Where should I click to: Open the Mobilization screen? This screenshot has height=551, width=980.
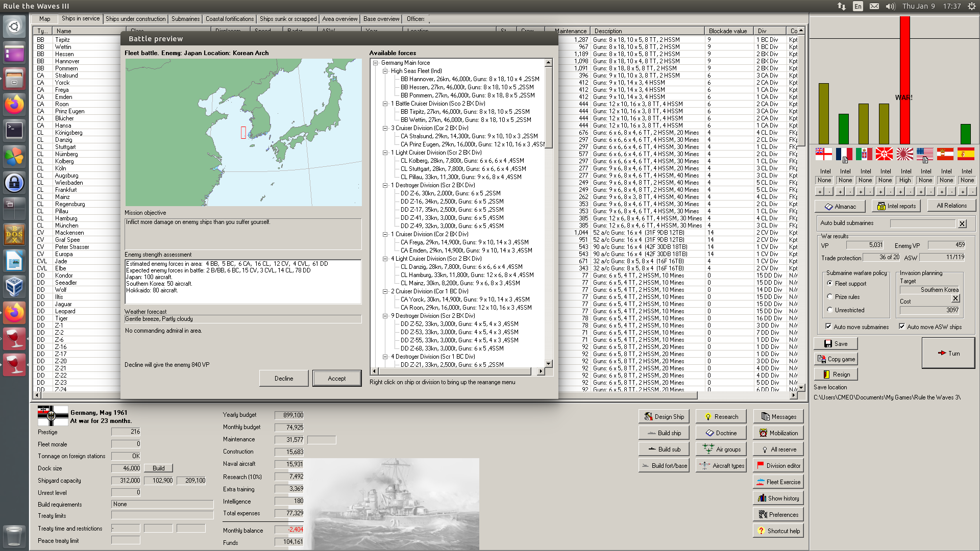tap(778, 433)
